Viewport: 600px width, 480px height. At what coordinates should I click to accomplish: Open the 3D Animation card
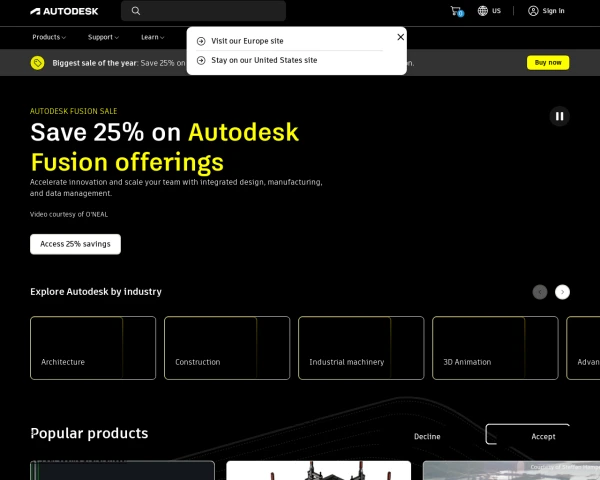pos(495,348)
